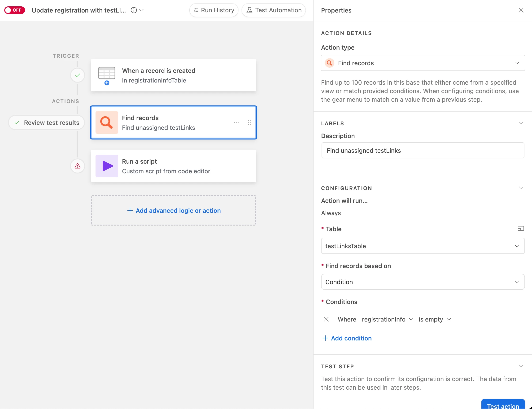The height and width of the screenshot is (409, 532).
Task: Click the Test Automation button
Action: click(274, 10)
